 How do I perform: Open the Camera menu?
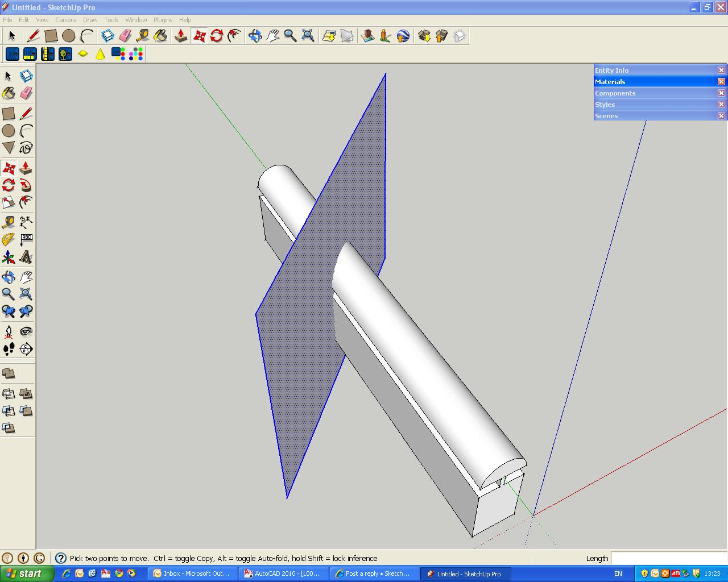pyautogui.click(x=66, y=20)
